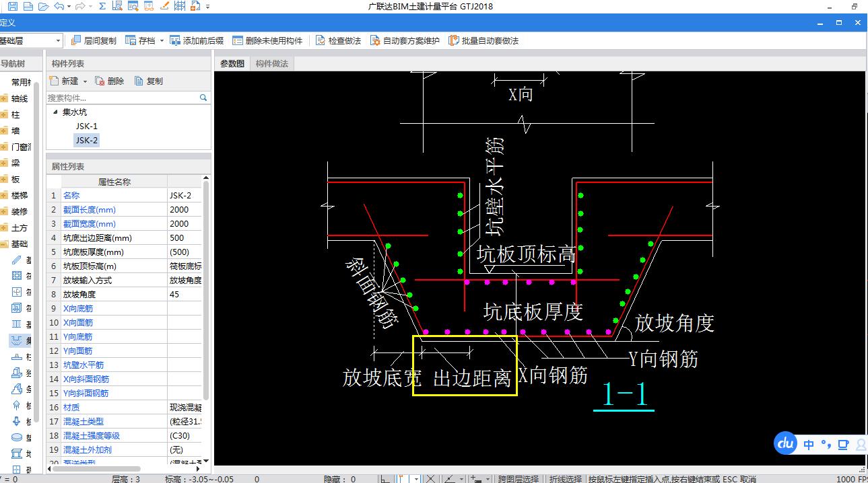Click the 存档 archive button
868x483 pixels.
[140, 40]
